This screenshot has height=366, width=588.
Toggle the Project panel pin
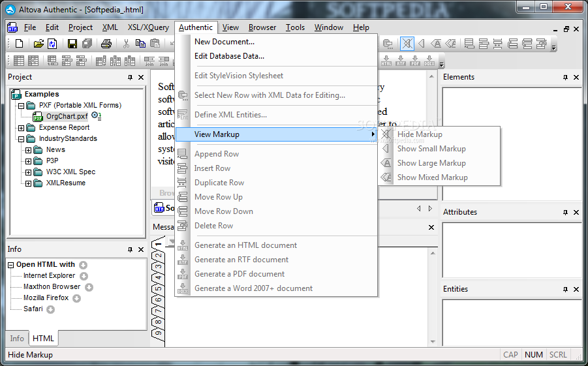[x=130, y=77]
